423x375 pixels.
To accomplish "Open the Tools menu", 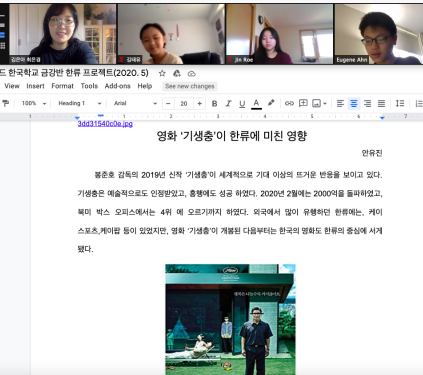I will click(89, 86).
